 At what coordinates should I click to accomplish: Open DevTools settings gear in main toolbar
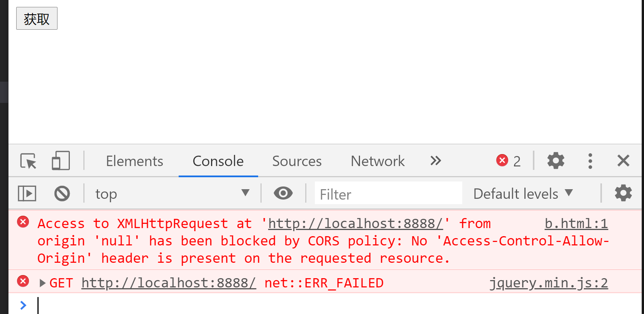(x=556, y=161)
